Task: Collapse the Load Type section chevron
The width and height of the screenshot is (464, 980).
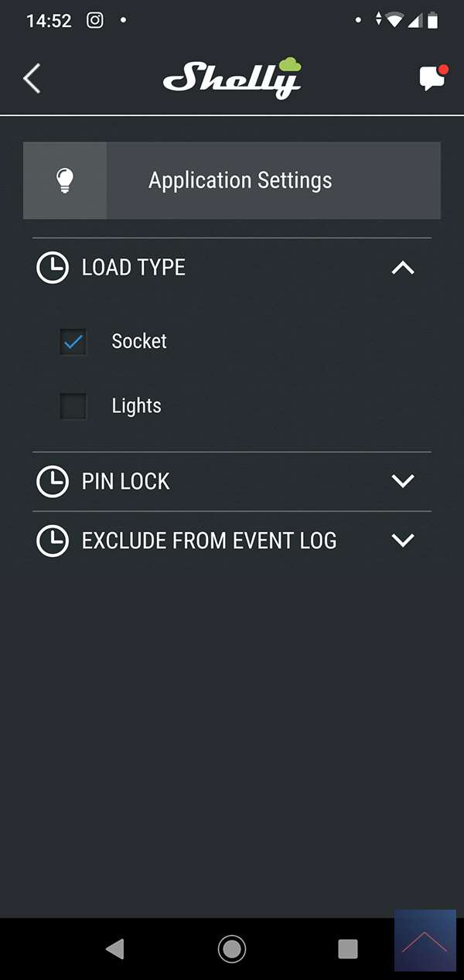Action: [403, 268]
